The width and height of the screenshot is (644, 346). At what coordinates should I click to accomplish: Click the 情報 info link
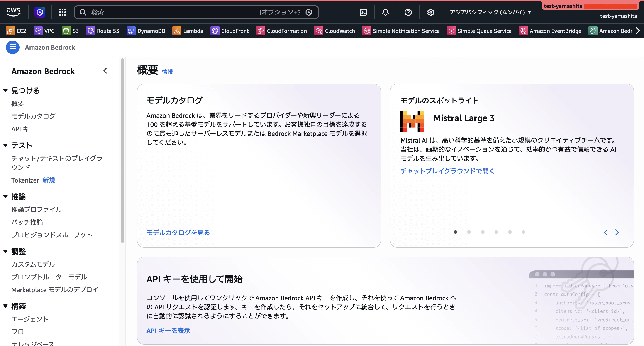pos(167,72)
